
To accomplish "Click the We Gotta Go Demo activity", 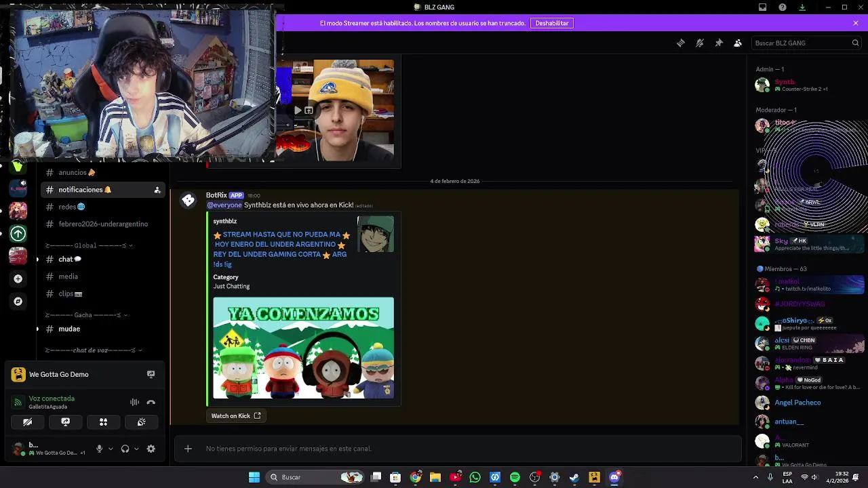I will click(58, 374).
